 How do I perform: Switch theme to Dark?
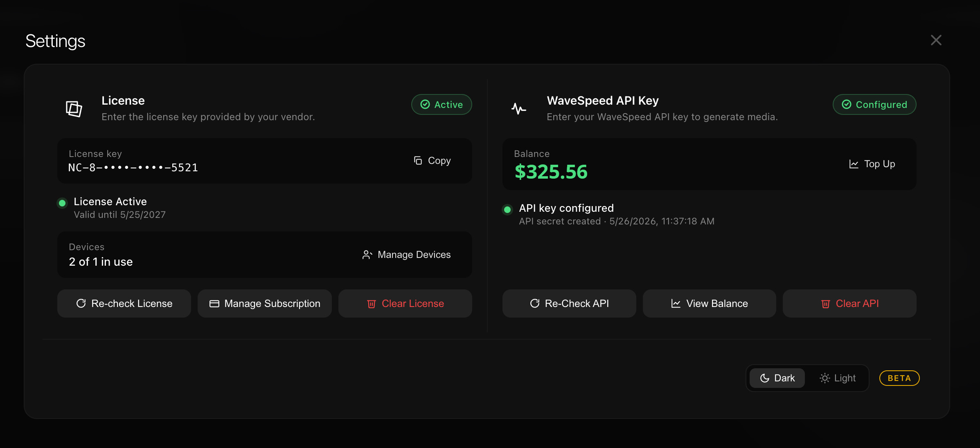coord(777,378)
